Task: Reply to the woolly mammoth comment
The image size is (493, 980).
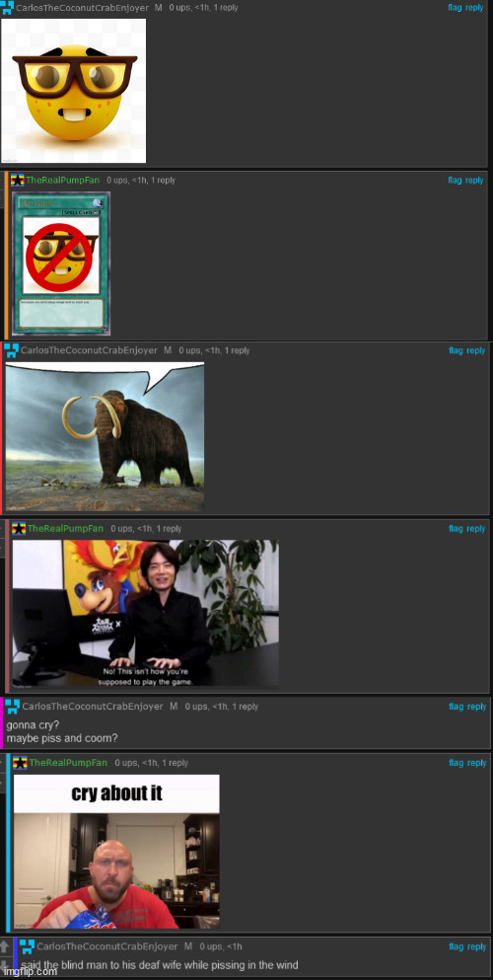Action: pos(475,350)
